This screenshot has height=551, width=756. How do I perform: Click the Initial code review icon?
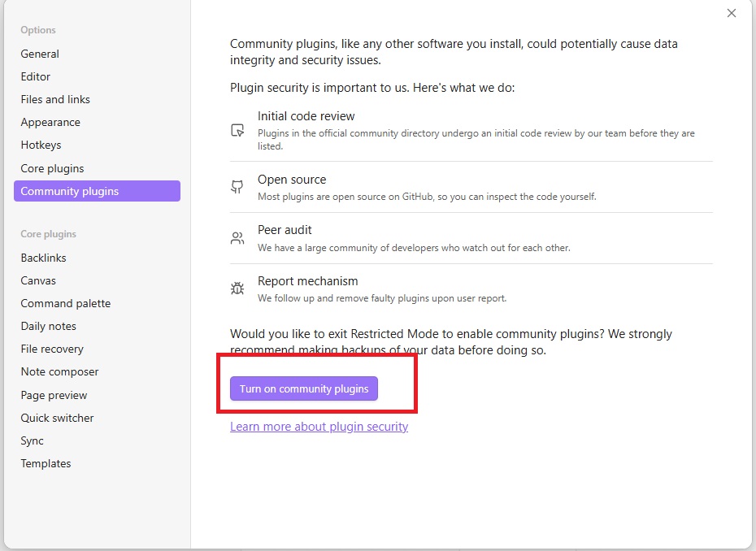point(237,131)
